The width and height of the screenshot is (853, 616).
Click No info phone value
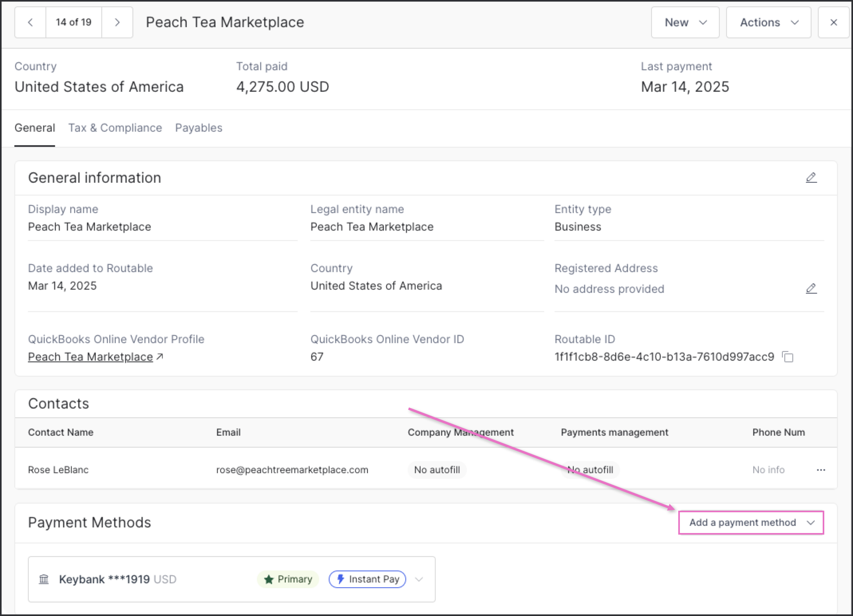[768, 470]
